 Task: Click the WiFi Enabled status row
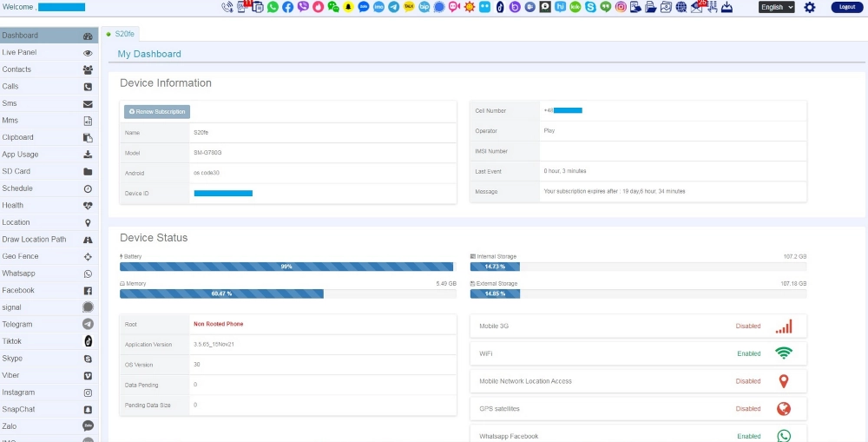638,353
